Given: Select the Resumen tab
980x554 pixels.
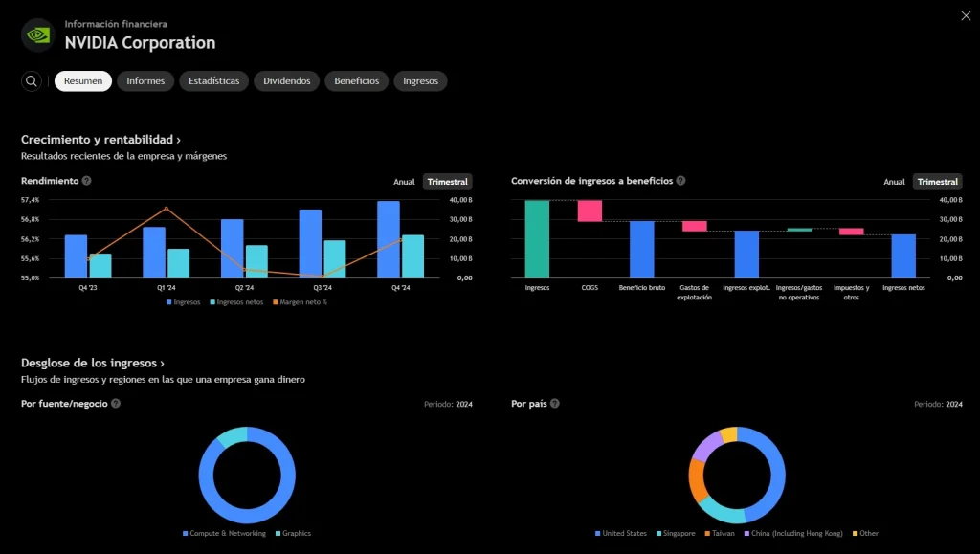Looking at the screenshot, I should click(83, 81).
